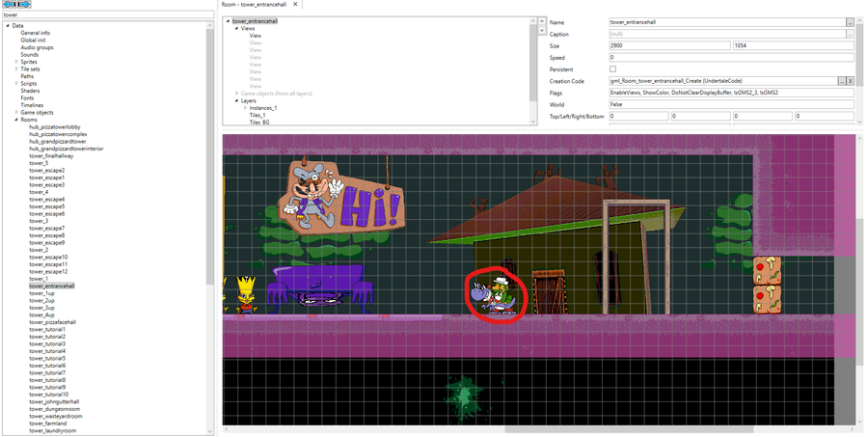868x437 pixels.
Task: Click the Flags field
Action: (x=731, y=93)
